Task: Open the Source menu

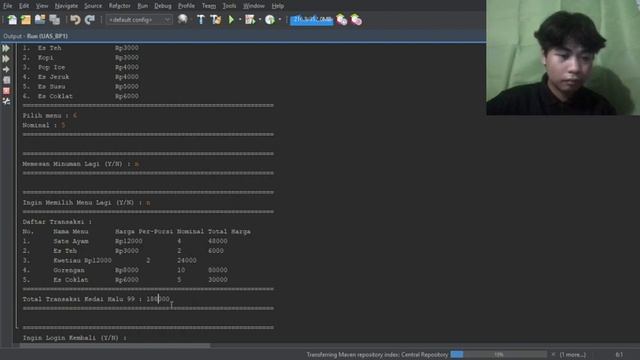Action: (x=93, y=6)
